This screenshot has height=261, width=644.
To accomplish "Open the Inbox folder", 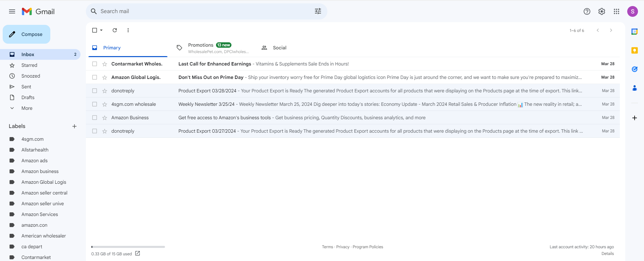I will pyautogui.click(x=40, y=54).
